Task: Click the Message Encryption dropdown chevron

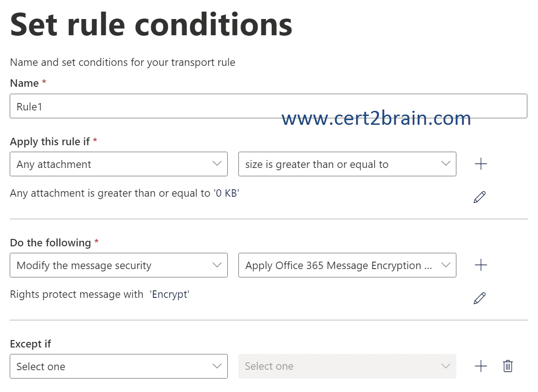Action: click(445, 265)
